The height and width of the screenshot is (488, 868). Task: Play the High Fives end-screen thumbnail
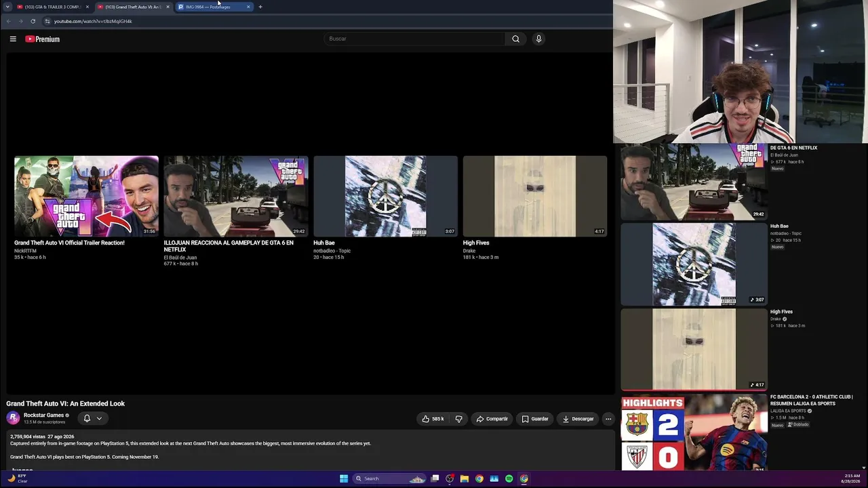[535, 196]
